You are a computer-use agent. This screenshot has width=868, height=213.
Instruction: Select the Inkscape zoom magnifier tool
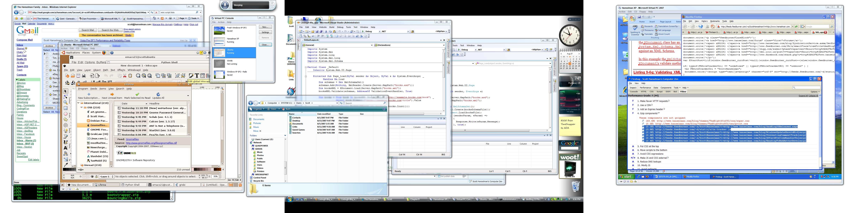66,102
